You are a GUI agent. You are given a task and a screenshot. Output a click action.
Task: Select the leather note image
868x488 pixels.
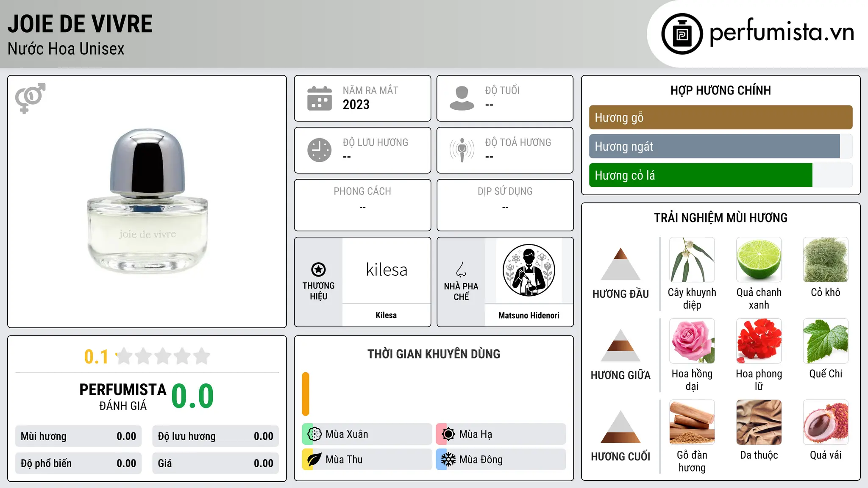(x=759, y=422)
